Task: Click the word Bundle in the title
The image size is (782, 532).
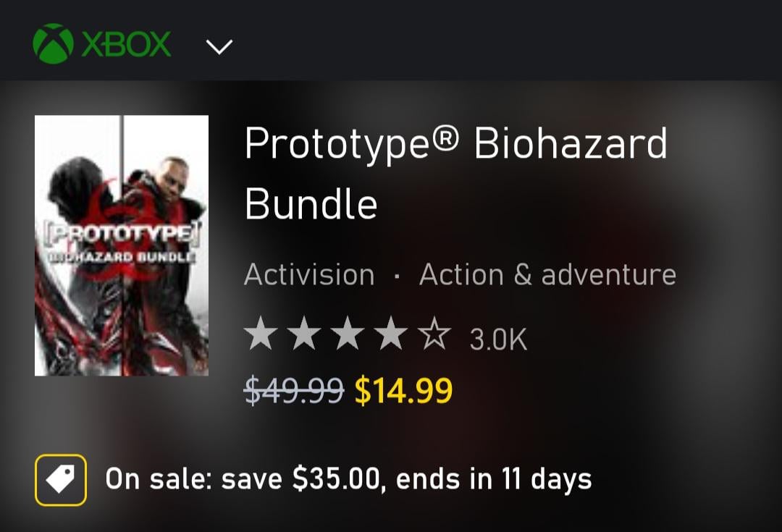Action: point(311,204)
